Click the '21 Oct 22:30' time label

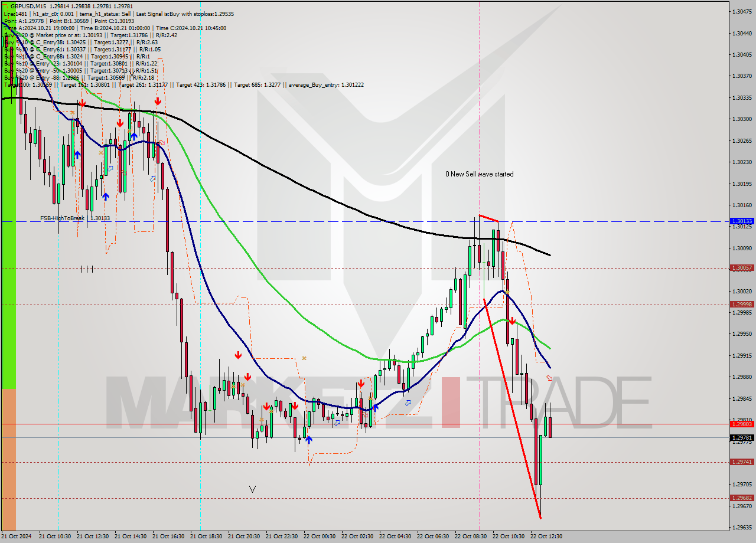point(282,537)
